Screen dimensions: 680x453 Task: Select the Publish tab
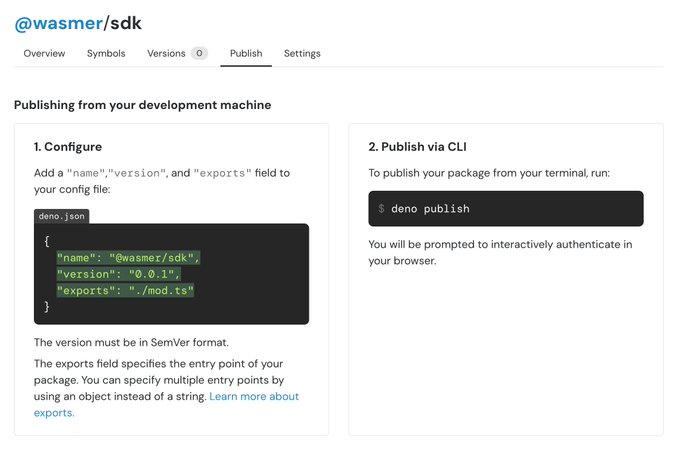(246, 53)
